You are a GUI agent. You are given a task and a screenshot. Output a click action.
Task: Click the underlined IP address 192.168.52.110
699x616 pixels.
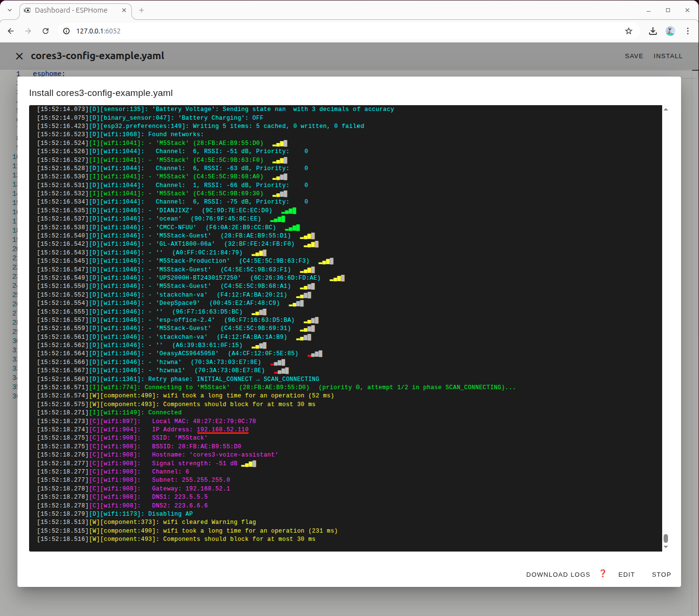pyautogui.click(x=222, y=429)
